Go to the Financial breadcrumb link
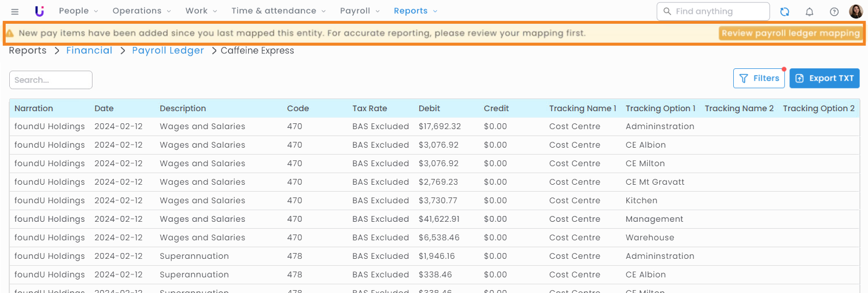Screen dimensions: 868x293 coord(89,50)
